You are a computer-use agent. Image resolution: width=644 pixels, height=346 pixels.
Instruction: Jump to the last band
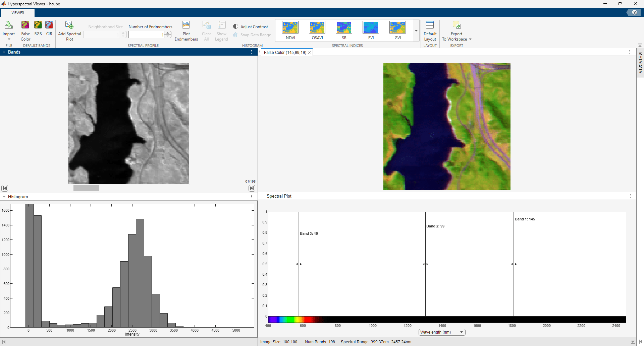[252, 188]
